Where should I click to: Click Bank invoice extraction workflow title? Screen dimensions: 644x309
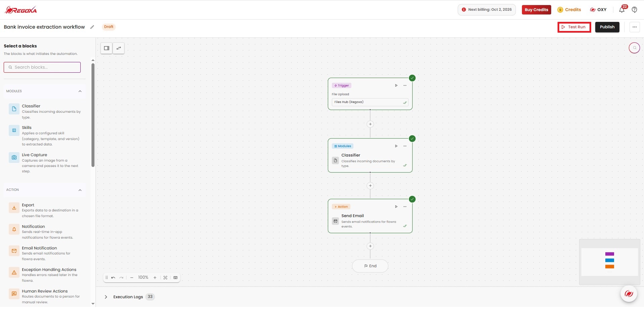point(44,27)
